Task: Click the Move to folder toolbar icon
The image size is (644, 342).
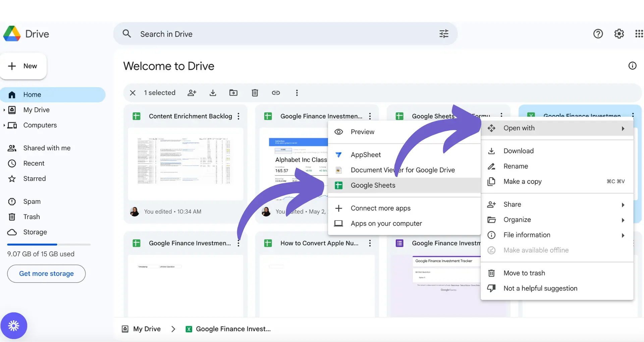Action: point(233,93)
